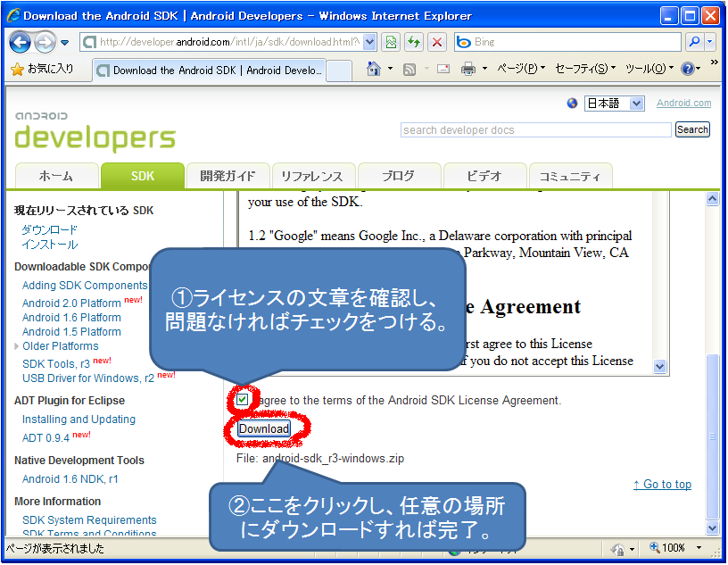This screenshot has height=565, width=728.
Task: Open the zoom level dropdown arrow
Action: [699, 548]
